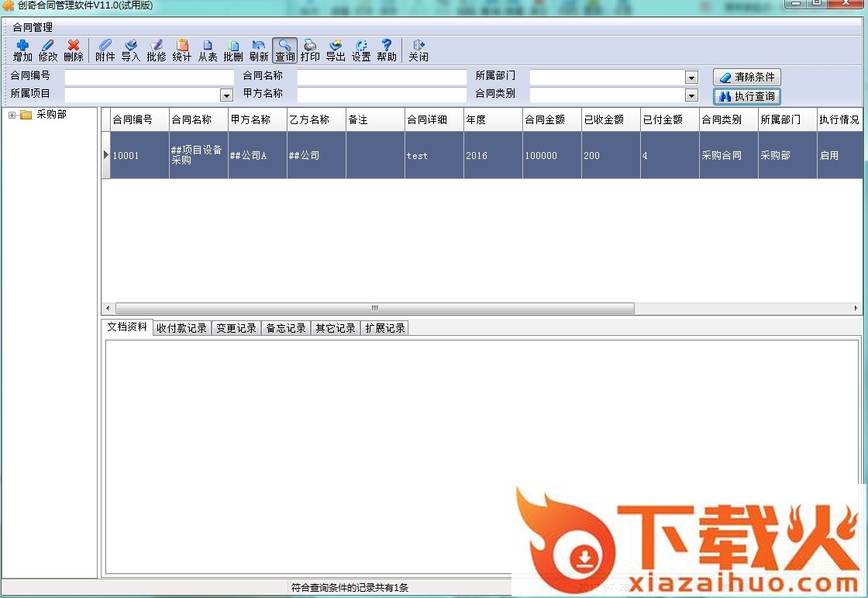Toggle the 查询 (Query) toolbar button
Image resolution: width=868 pixels, height=598 pixels.
coord(284,50)
